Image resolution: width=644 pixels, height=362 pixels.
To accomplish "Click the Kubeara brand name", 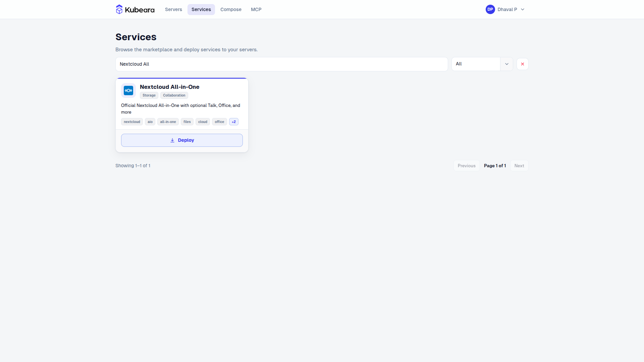I will click(140, 10).
